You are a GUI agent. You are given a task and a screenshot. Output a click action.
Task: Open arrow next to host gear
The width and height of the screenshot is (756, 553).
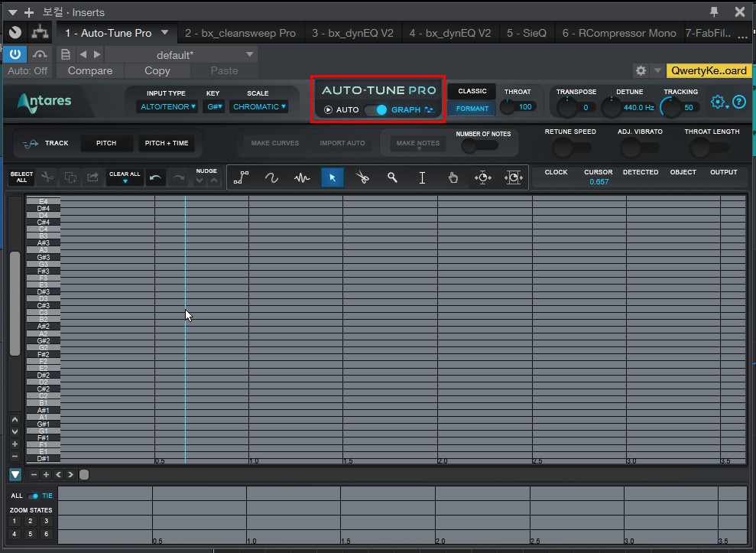[657, 70]
